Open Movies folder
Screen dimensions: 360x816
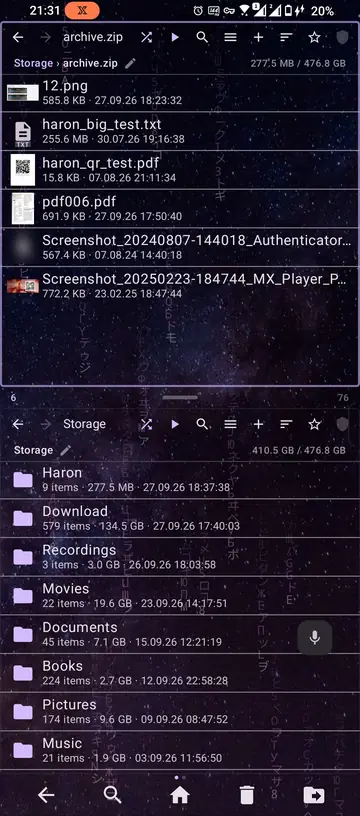(180, 595)
